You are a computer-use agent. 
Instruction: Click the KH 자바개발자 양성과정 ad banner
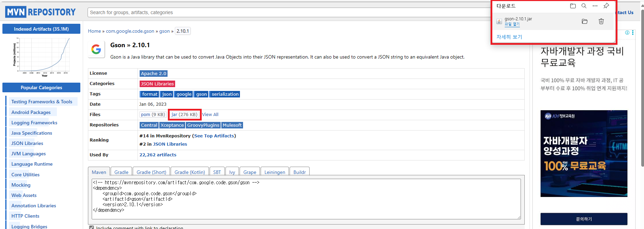(584, 154)
